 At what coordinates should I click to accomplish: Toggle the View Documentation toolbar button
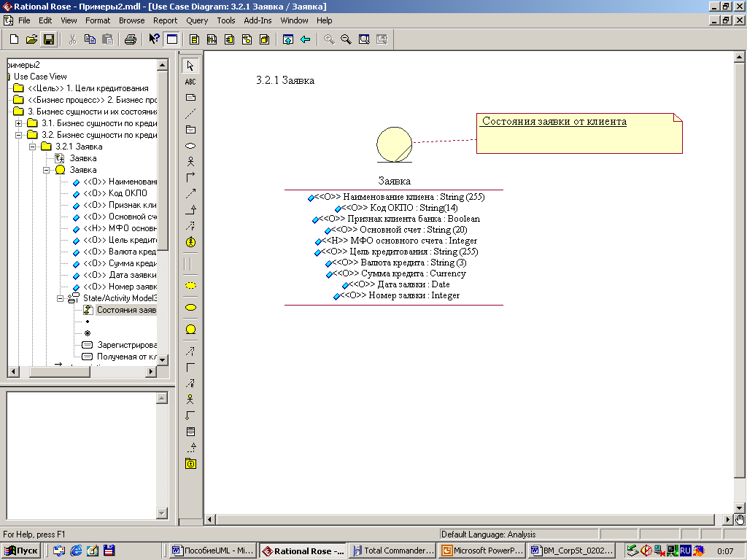pyautogui.click(x=172, y=39)
